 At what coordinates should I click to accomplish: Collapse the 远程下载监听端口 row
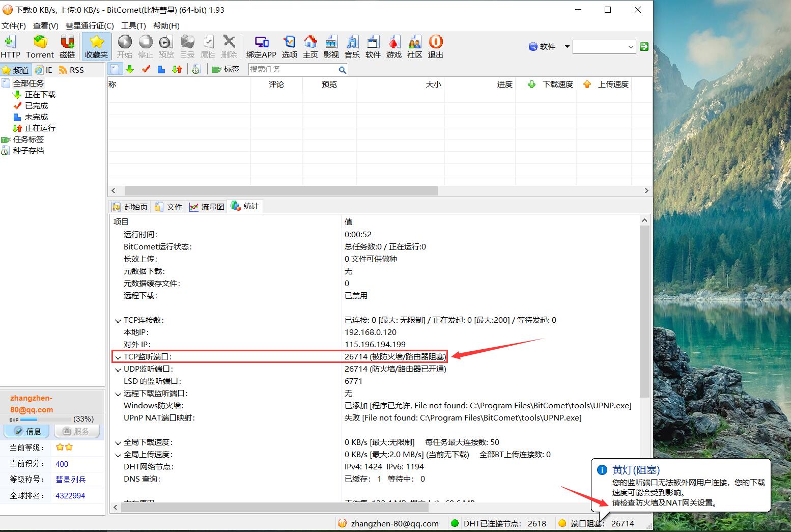click(118, 394)
